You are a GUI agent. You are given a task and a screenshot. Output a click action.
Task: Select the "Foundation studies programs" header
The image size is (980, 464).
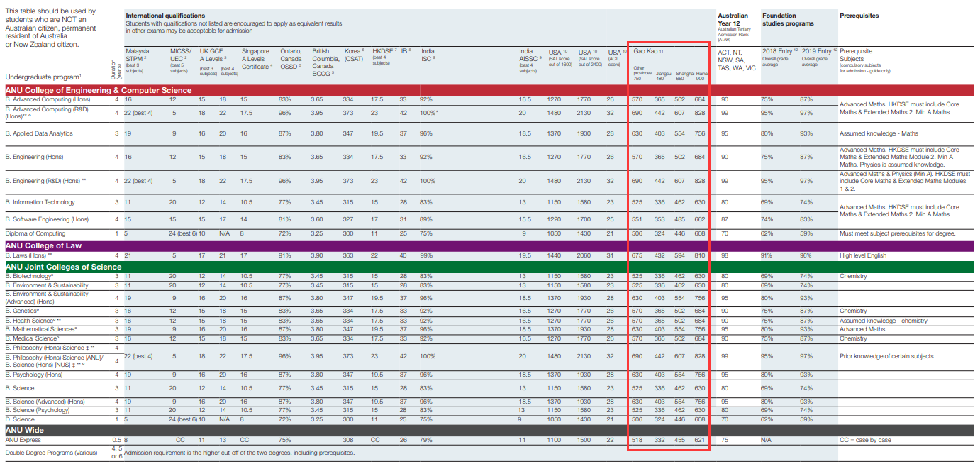[x=788, y=19]
